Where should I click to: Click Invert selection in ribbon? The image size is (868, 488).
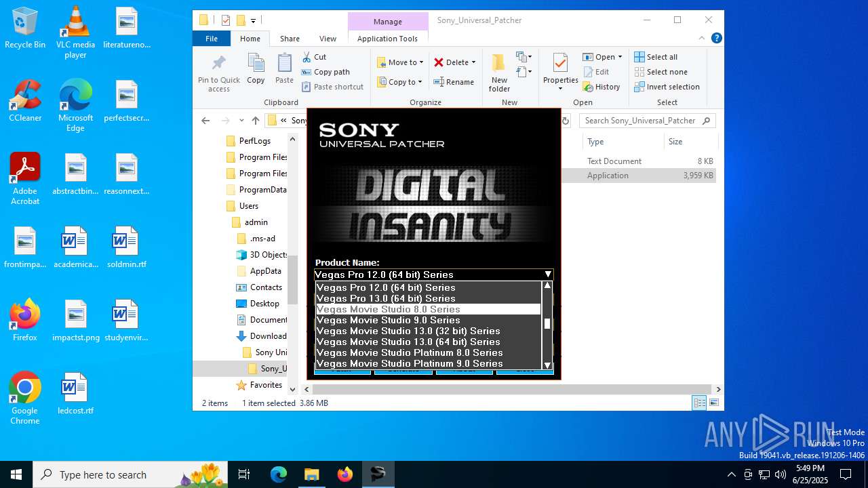(667, 87)
